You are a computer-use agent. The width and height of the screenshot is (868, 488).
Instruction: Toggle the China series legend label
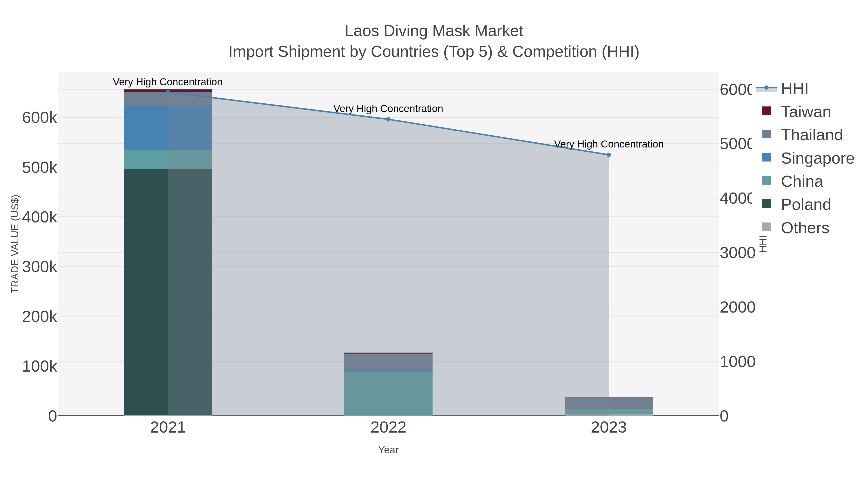coord(802,181)
